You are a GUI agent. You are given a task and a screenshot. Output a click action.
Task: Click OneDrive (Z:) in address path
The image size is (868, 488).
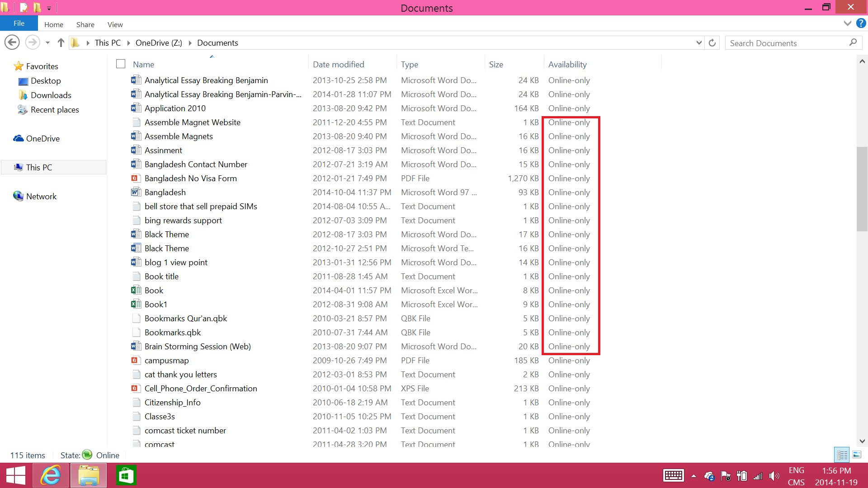pos(159,42)
